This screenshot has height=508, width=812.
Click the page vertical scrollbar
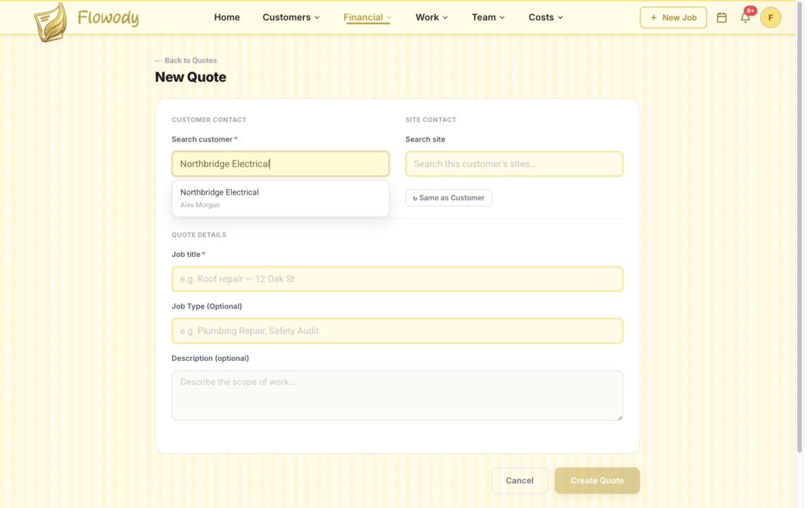[x=799, y=227]
